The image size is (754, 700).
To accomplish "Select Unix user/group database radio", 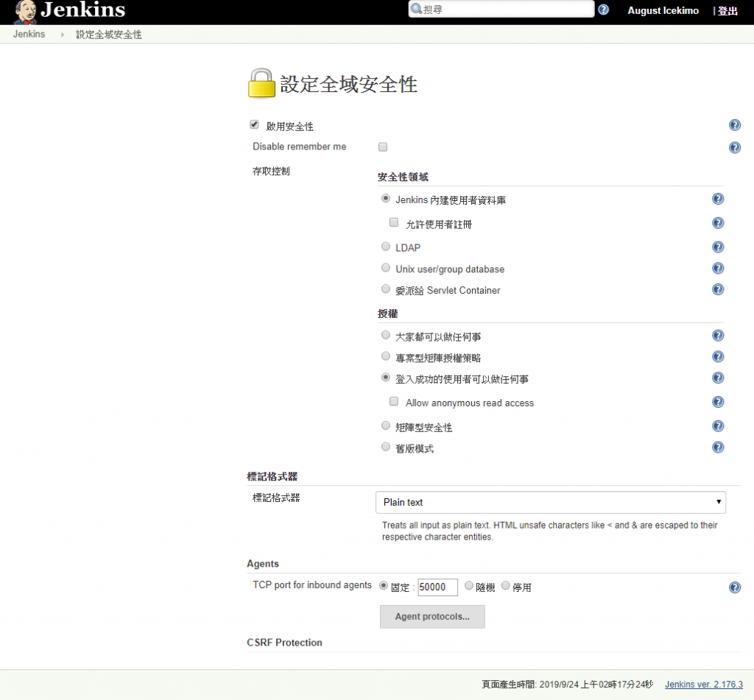I will [385, 267].
